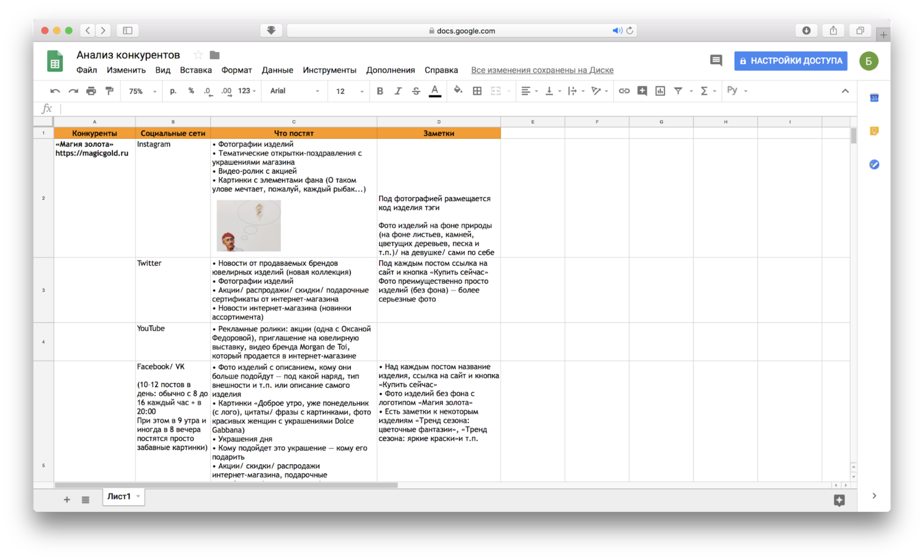Go to Sheets home logo
This screenshot has width=924, height=560.
[55, 61]
